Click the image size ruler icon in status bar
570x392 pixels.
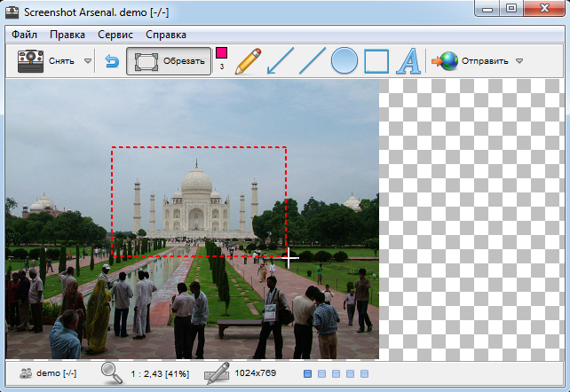(217, 373)
